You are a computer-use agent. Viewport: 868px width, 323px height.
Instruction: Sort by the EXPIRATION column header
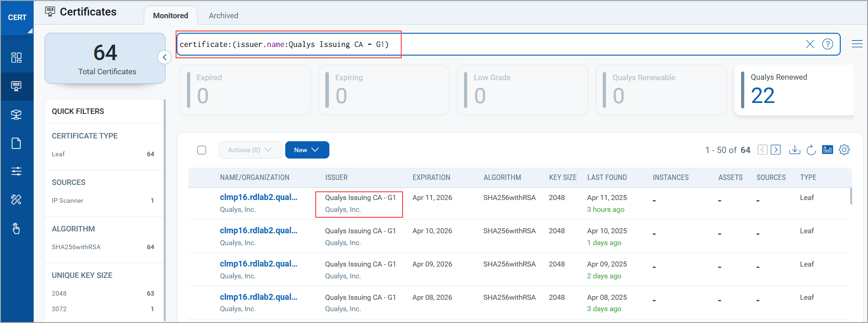click(431, 178)
